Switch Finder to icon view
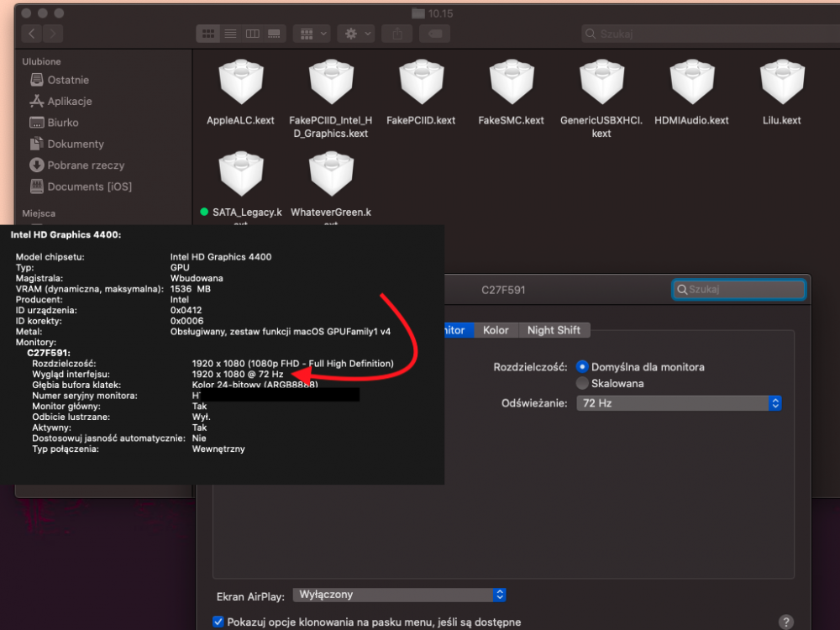The image size is (840, 630). (x=207, y=34)
